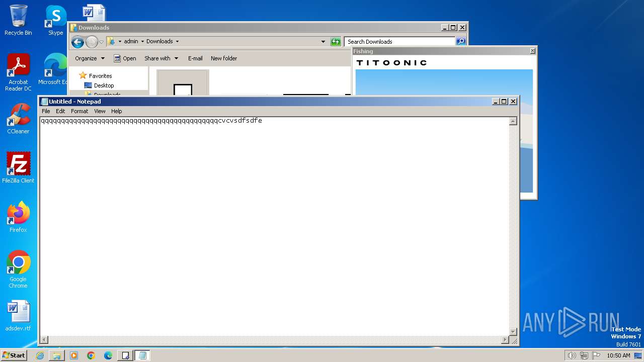Image resolution: width=644 pixels, height=362 pixels.
Task: Open Windows Media Player from taskbar
Action: pyautogui.click(x=74, y=355)
